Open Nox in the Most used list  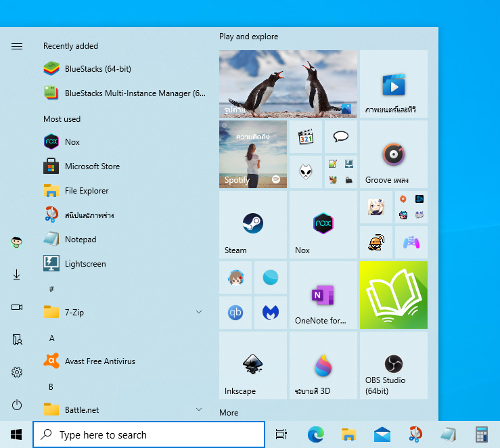click(124, 142)
